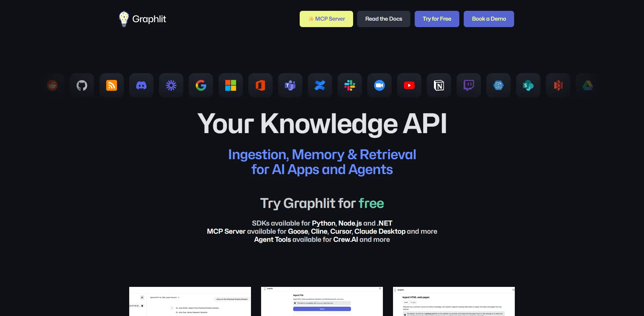
Task: Click the Book a Demo button
Action: [488, 19]
